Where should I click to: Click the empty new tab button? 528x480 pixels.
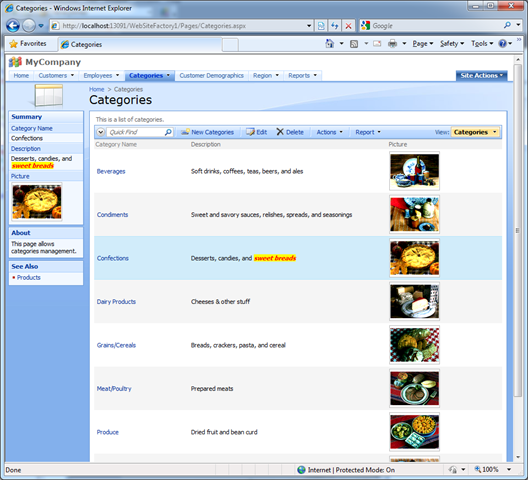coord(230,44)
